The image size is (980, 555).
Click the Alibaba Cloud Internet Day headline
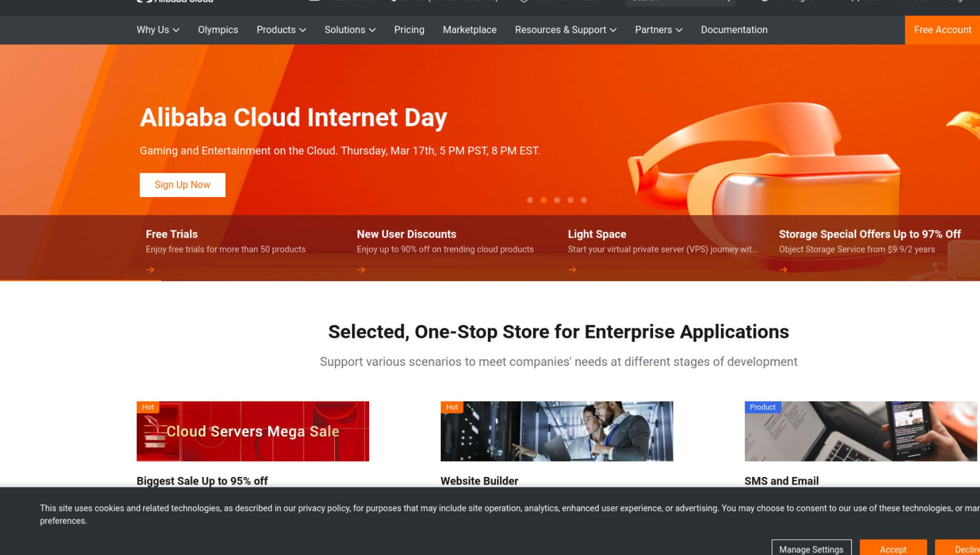tap(293, 118)
